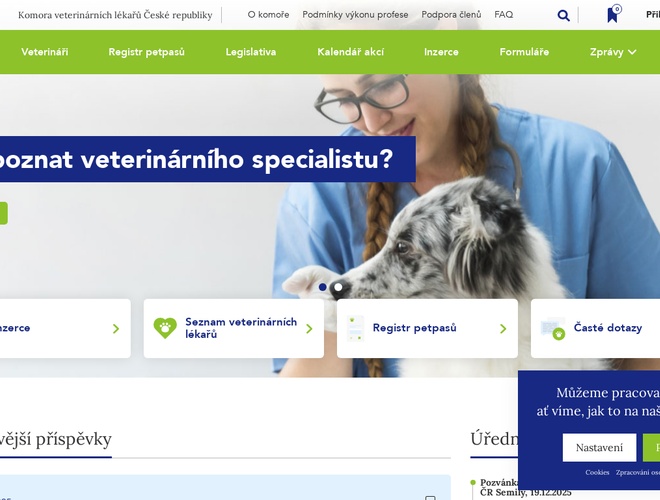Click the Komora veterinárních lékařů site title
Viewport: 660px width, 500px height.
115,15
